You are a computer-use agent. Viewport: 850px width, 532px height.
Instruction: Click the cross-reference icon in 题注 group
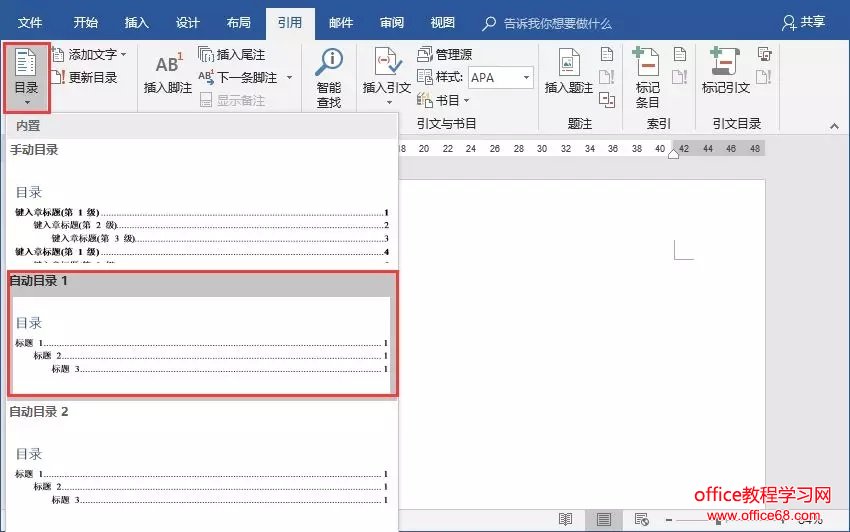tap(607, 100)
